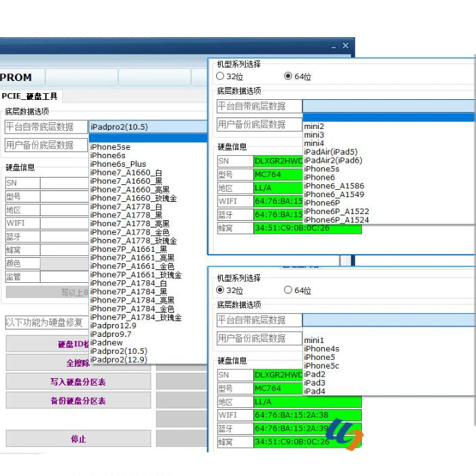The height and width of the screenshot is (476, 476).
Task: Click 平台自带底层数据 in lower right panel
Action: [259, 320]
